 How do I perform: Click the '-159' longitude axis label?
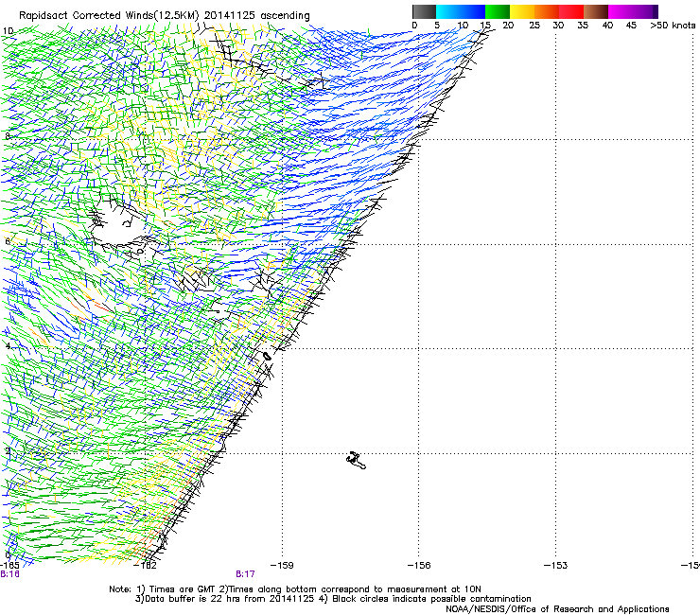click(282, 565)
